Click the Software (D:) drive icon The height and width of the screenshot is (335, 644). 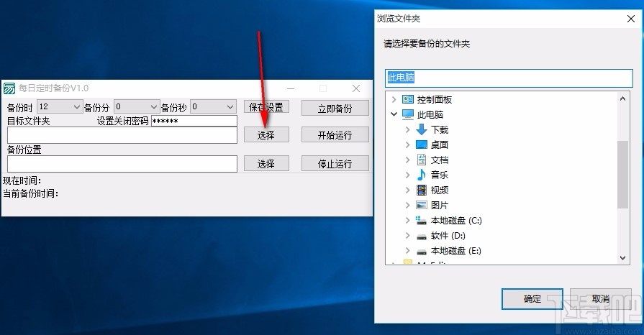pyautogui.click(x=422, y=237)
